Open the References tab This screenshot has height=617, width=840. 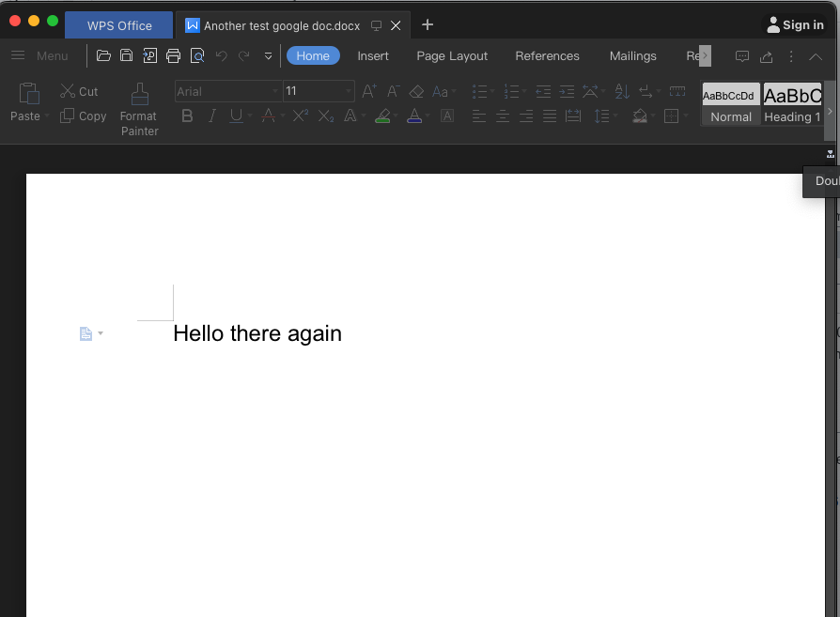coord(547,55)
